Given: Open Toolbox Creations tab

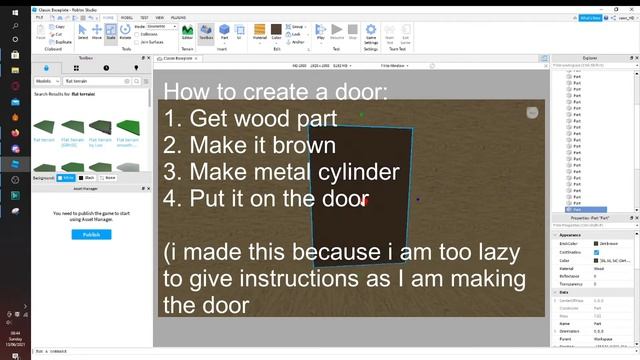Looking at the screenshot, I should point(136,68).
